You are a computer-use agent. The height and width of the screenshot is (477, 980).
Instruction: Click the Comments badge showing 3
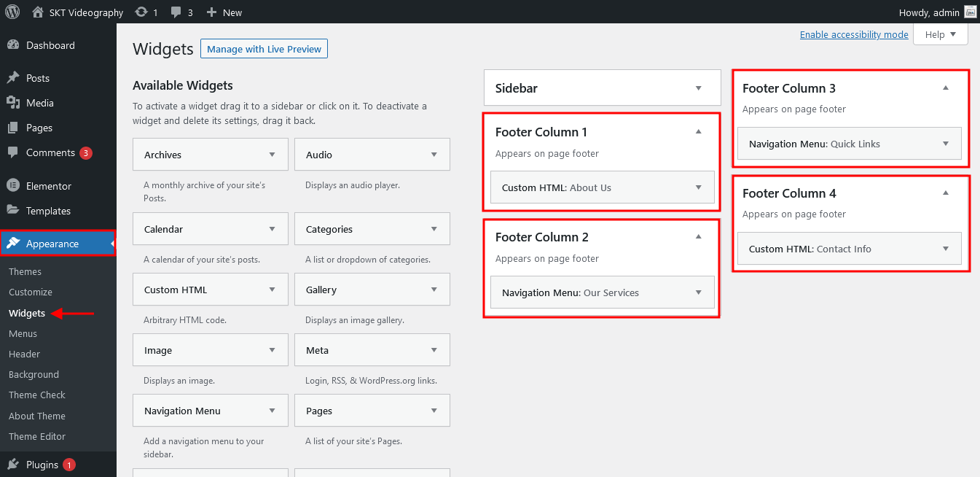[x=86, y=153]
